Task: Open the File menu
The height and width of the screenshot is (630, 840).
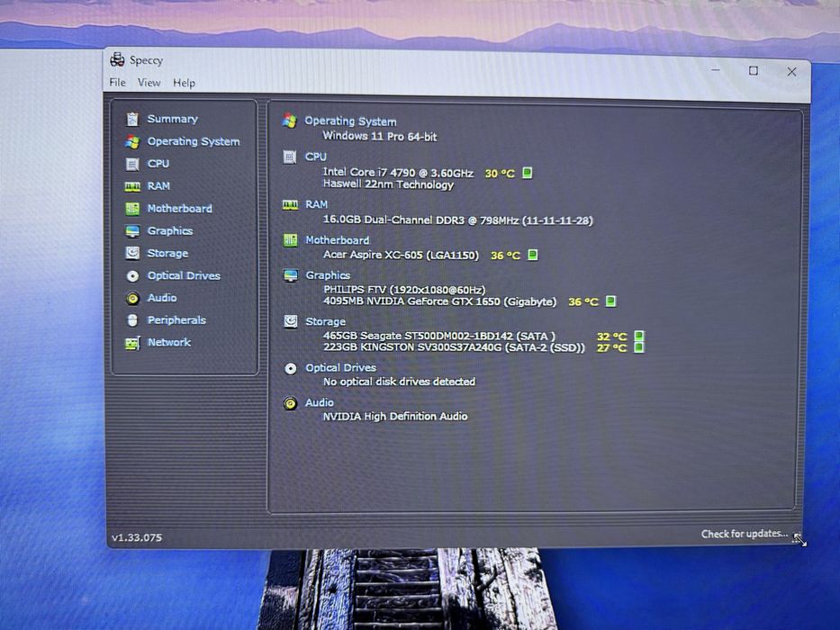Action: 117,83
